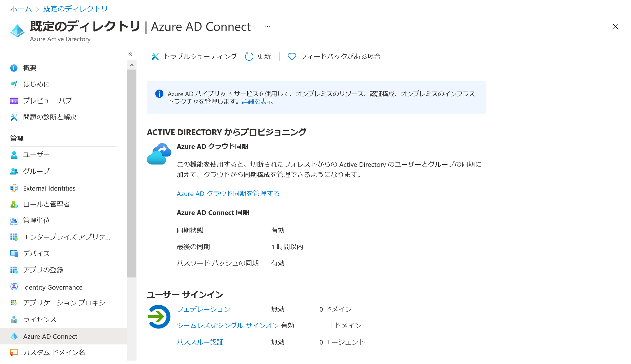The image size is (631, 364).
Task: Click the 0 エージェント count text
Action: tap(342, 342)
